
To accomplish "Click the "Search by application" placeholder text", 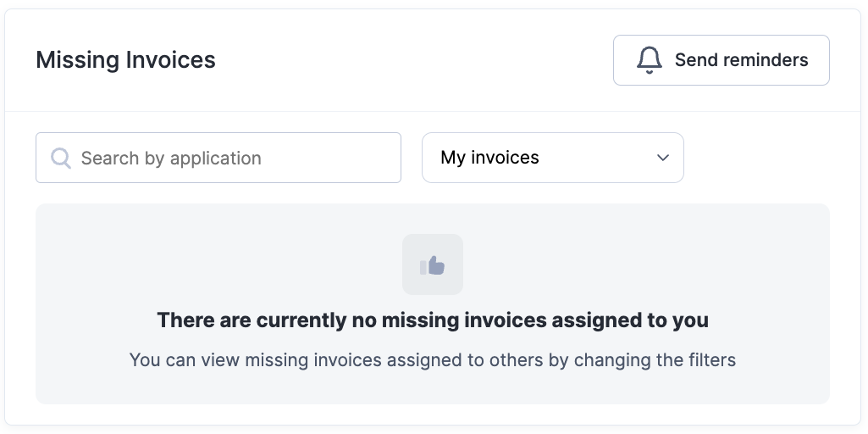I will tap(171, 158).
